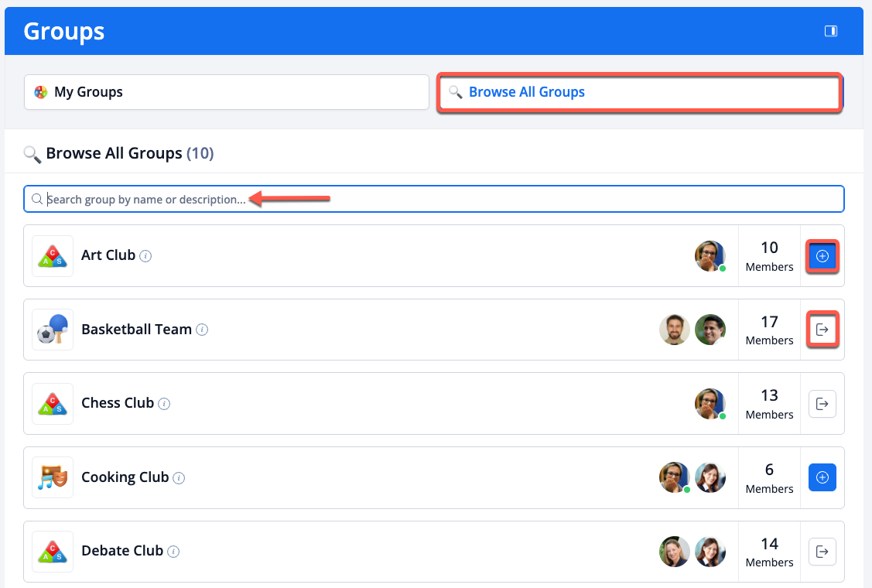Viewport: 872px width, 588px height.
Task: Open the Basketball Team group
Action: 136,330
